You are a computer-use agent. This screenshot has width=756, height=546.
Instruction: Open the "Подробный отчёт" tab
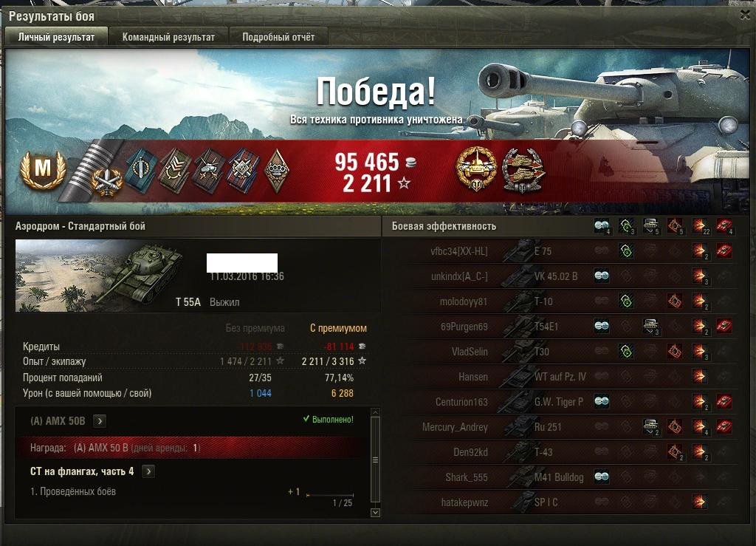tap(278, 37)
